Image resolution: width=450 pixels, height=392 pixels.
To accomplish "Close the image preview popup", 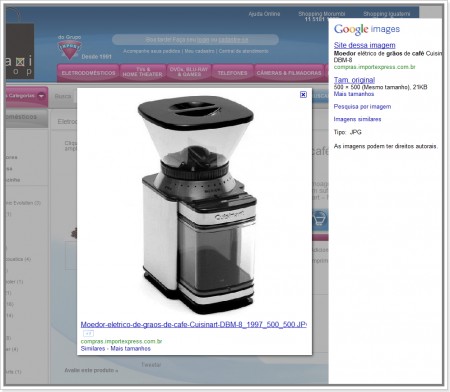I will tap(303, 95).
